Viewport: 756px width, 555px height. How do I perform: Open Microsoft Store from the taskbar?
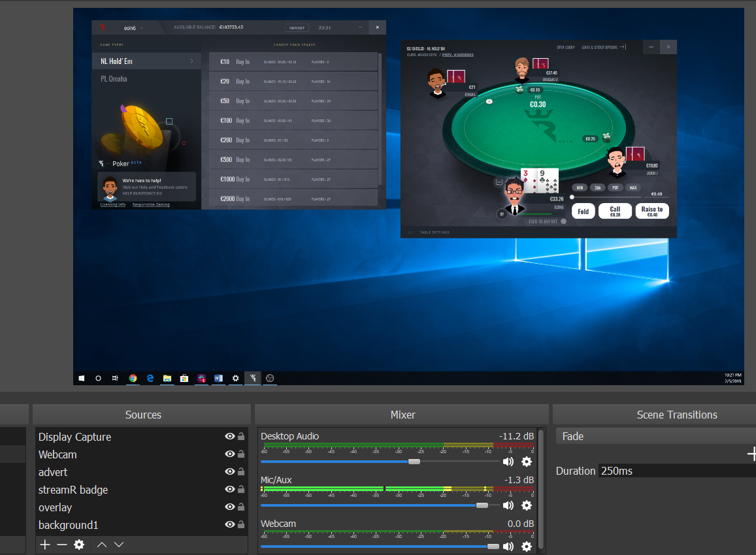tap(184, 378)
